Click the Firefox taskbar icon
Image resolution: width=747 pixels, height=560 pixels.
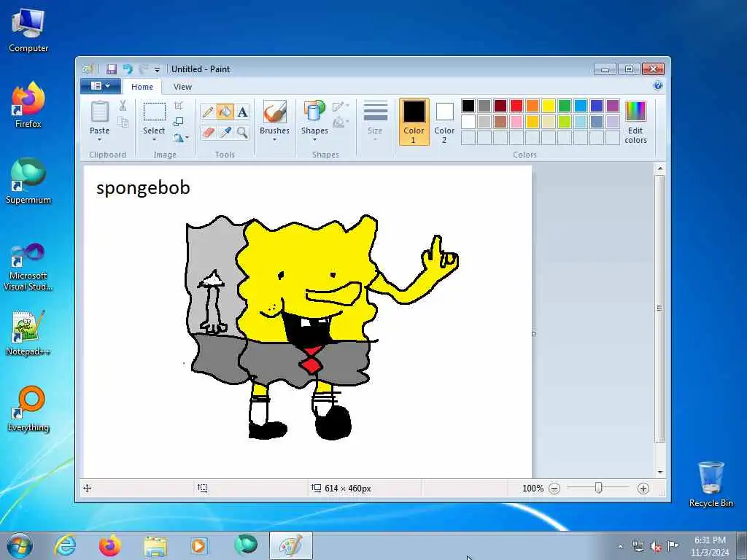click(110, 545)
